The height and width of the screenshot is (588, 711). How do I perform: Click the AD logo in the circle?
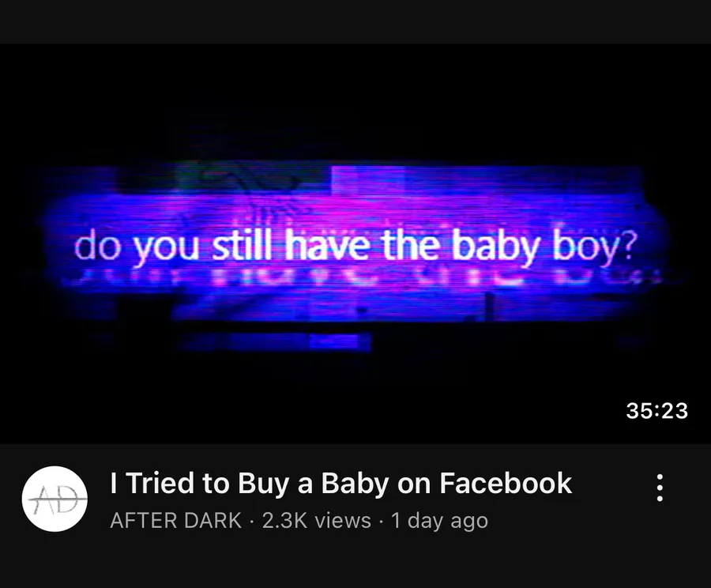pos(55,499)
